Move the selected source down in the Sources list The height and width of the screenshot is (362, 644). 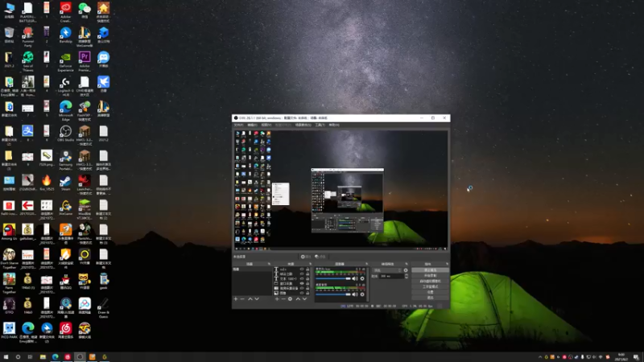click(x=304, y=298)
